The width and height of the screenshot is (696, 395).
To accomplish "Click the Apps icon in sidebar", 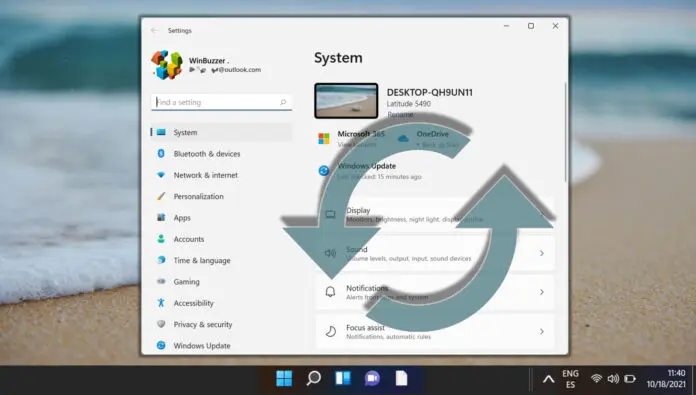I will click(161, 217).
